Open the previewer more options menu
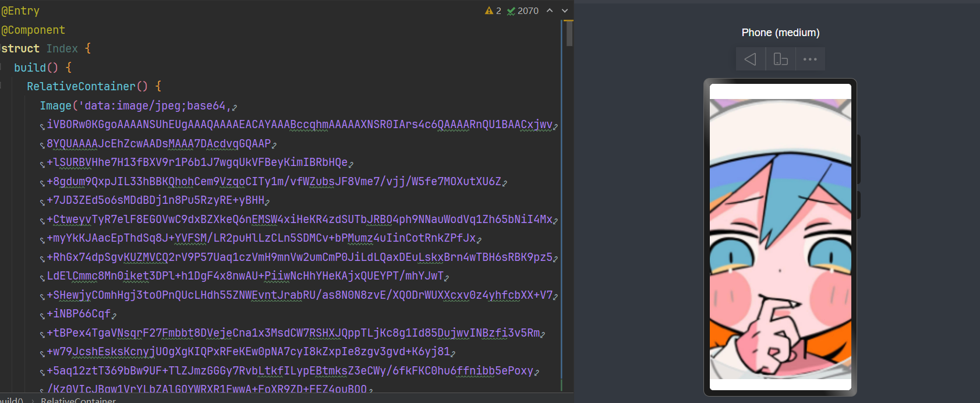Image resolution: width=980 pixels, height=403 pixels. pyautogui.click(x=810, y=59)
